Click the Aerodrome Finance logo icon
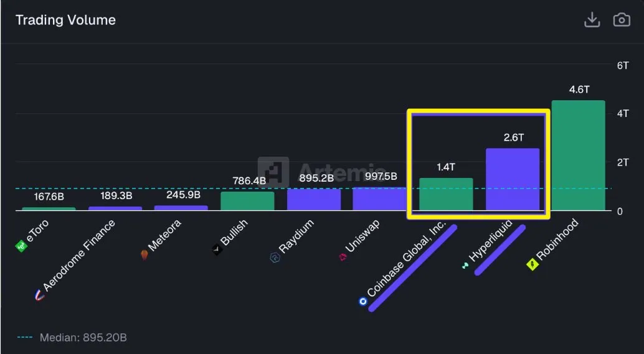 pos(39,296)
